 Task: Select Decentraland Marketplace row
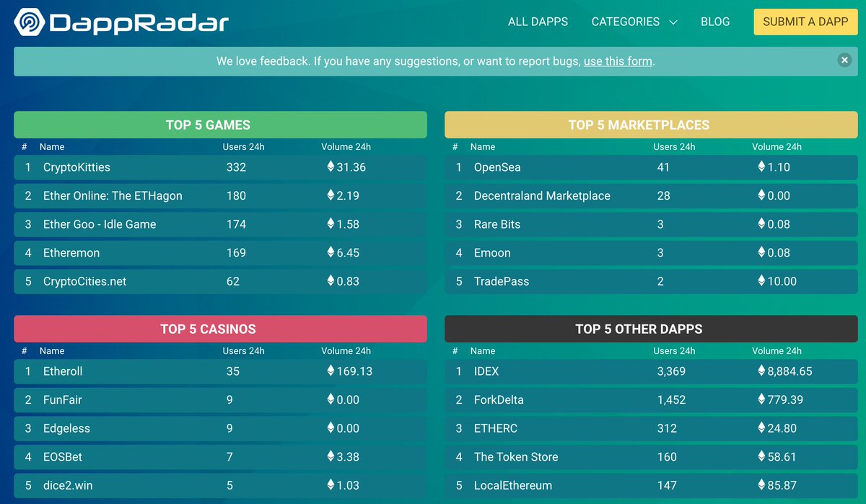[651, 195]
